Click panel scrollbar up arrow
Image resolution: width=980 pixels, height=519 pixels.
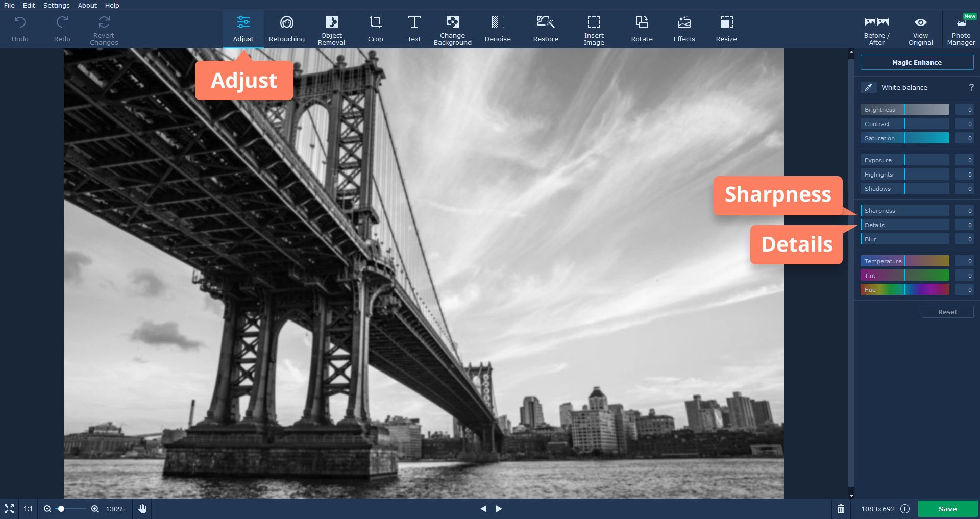(851, 52)
